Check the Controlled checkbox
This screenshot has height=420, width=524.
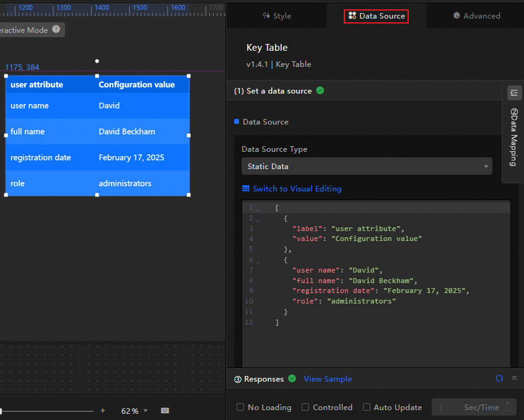305,407
